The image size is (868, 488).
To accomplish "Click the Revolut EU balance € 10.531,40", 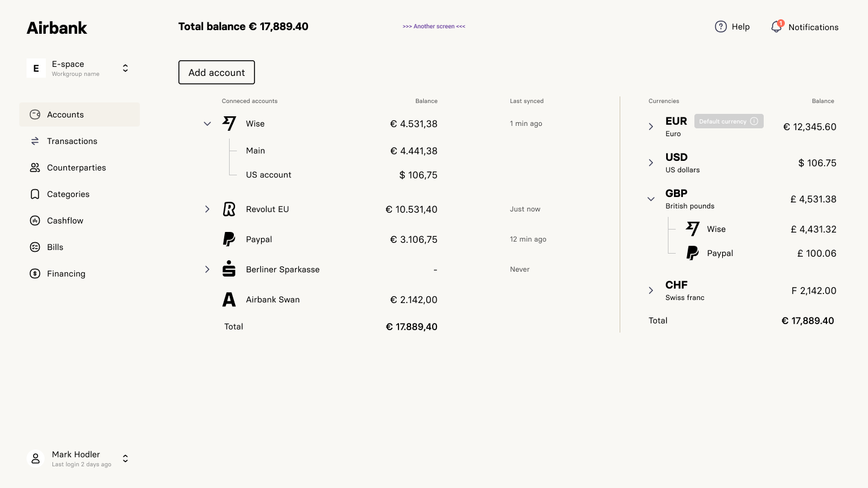I will [412, 209].
